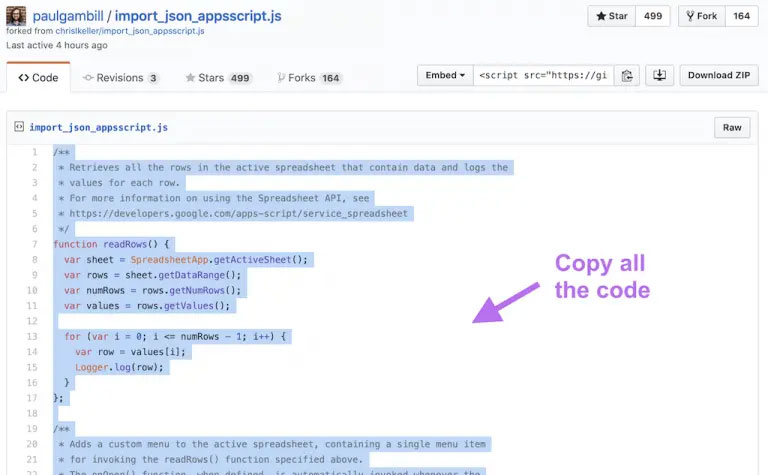Click the 164 fork count beside Fork
The height and width of the screenshot is (475, 768).
coord(742,16)
